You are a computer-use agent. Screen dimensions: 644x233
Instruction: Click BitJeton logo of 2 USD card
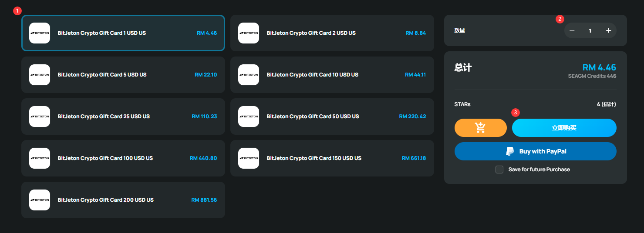249,33
